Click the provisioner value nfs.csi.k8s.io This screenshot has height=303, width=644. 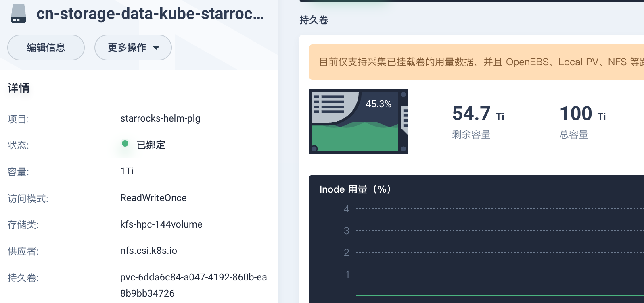(x=148, y=251)
